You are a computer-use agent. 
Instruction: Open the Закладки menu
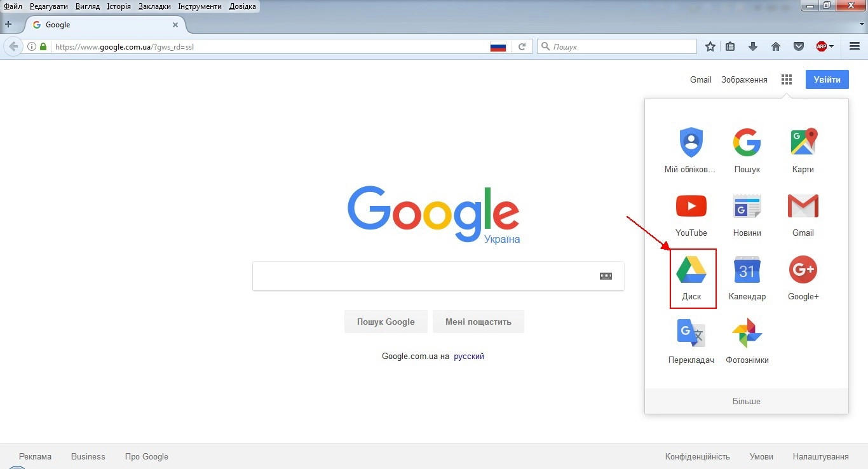pyautogui.click(x=154, y=6)
